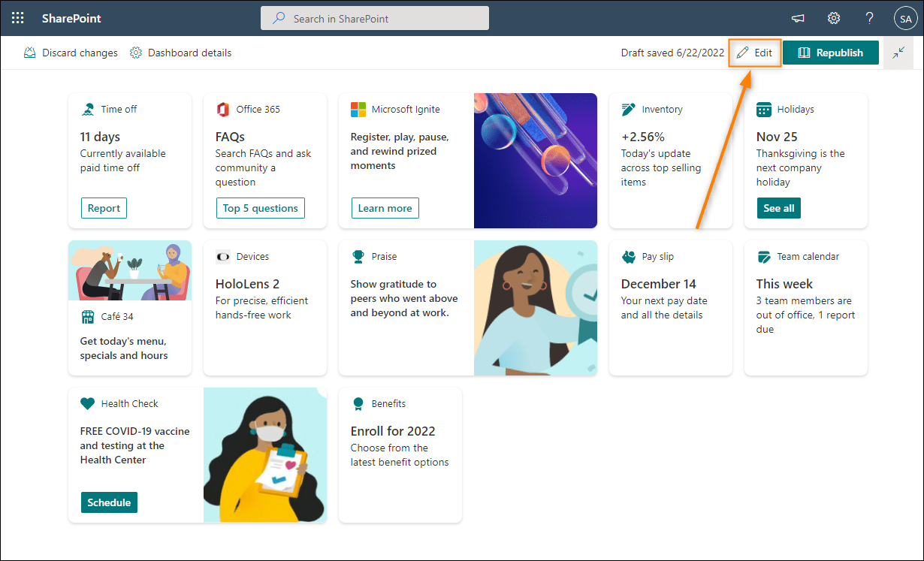
Task: Click the Praise trophy icon
Action: [358, 256]
